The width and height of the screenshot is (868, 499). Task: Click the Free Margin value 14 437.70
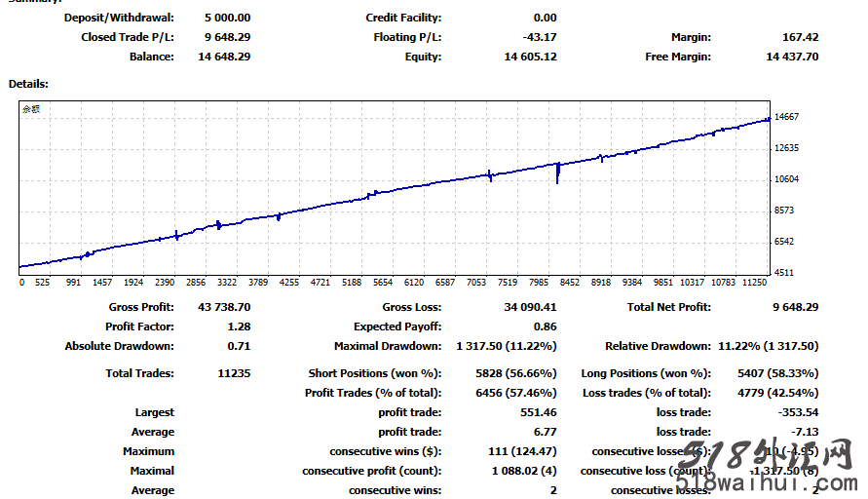(x=792, y=57)
